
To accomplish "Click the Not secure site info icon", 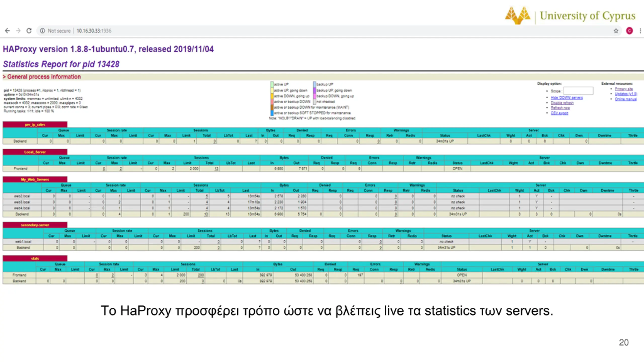I will point(42,31).
